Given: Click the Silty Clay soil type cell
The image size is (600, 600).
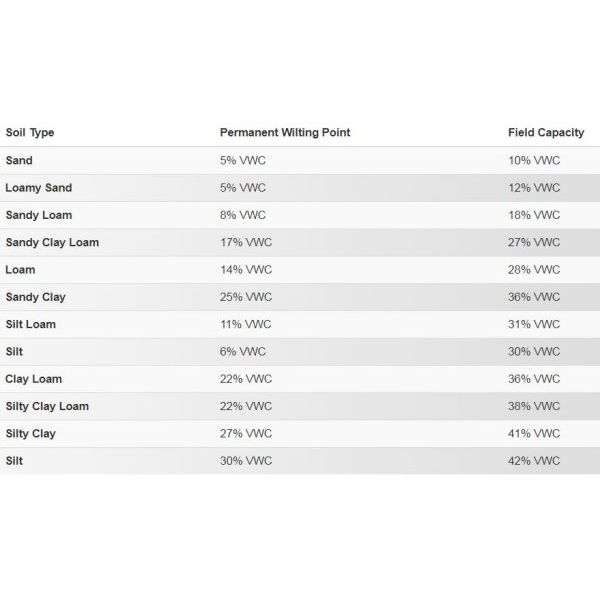Looking at the screenshot, I should [x=31, y=434].
